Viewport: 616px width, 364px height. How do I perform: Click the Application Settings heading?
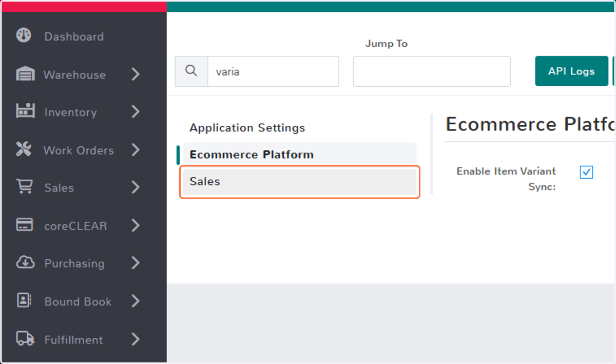click(247, 128)
